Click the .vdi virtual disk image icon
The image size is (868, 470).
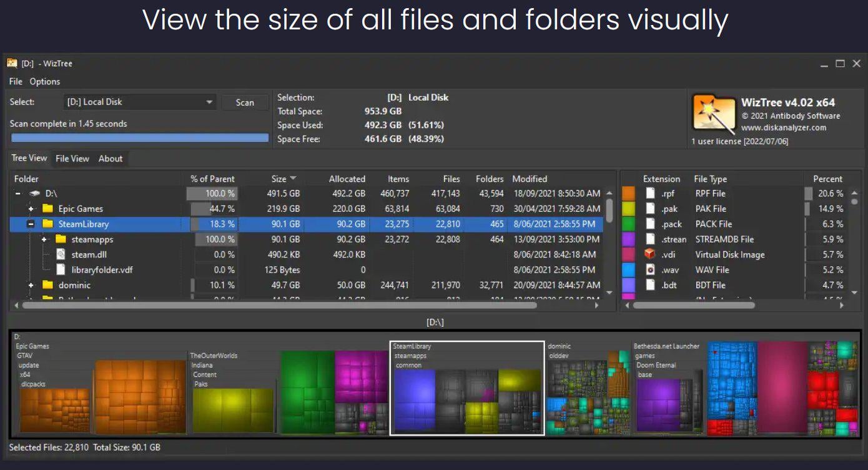click(x=651, y=254)
